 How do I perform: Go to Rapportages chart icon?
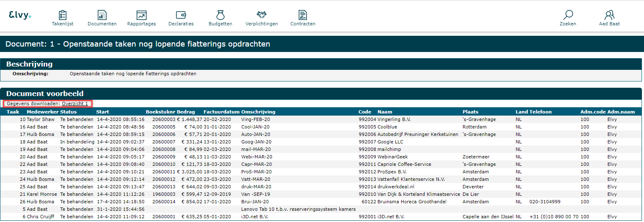coord(142,15)
